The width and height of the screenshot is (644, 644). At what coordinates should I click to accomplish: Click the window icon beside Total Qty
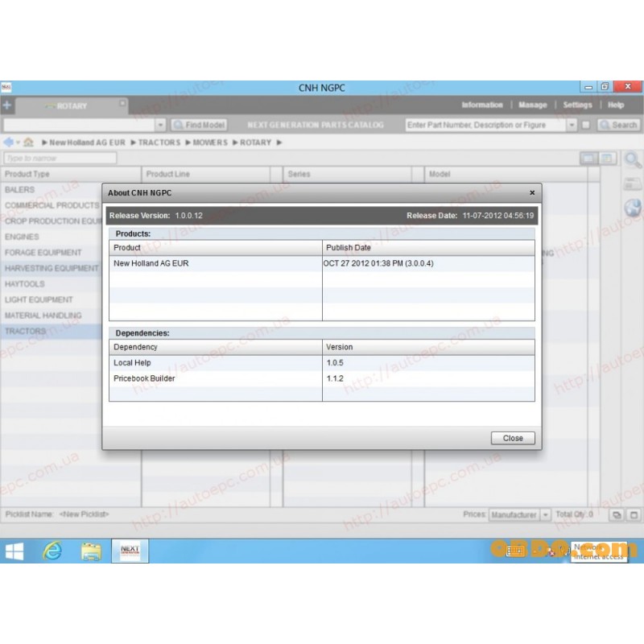(x=634, y=514)
